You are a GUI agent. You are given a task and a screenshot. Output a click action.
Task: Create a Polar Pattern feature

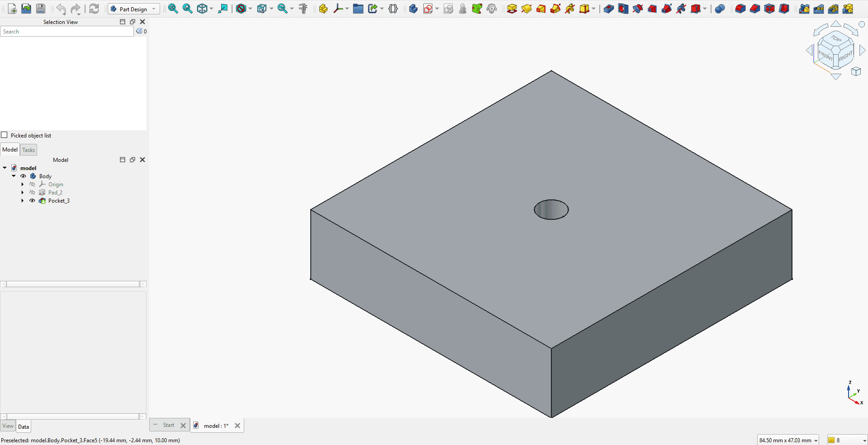[833, 9]
